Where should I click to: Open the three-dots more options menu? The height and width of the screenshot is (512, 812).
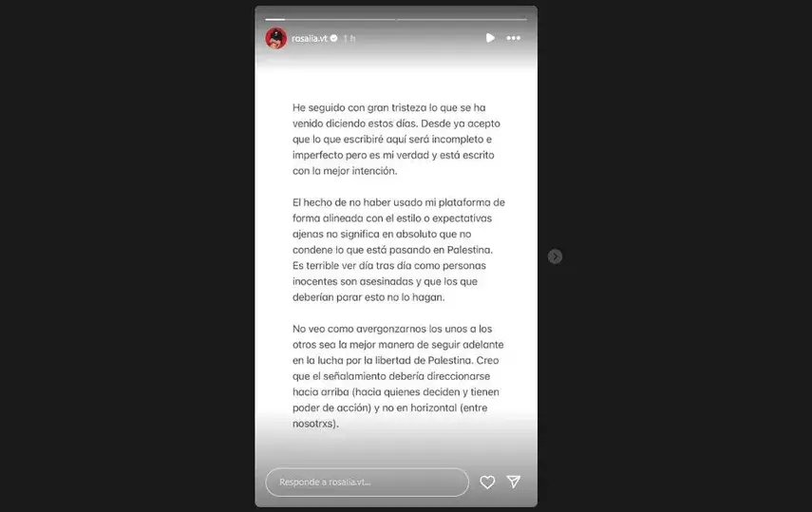coord(513,38)
